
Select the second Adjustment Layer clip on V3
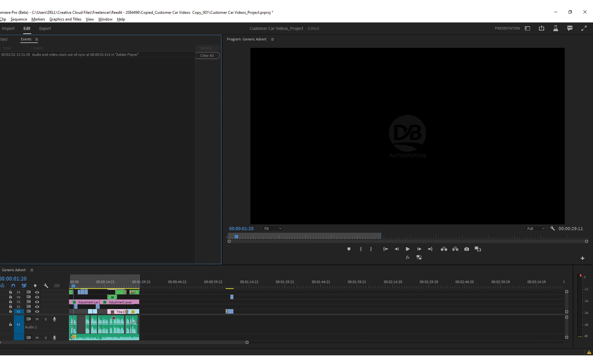click(120, 302)
